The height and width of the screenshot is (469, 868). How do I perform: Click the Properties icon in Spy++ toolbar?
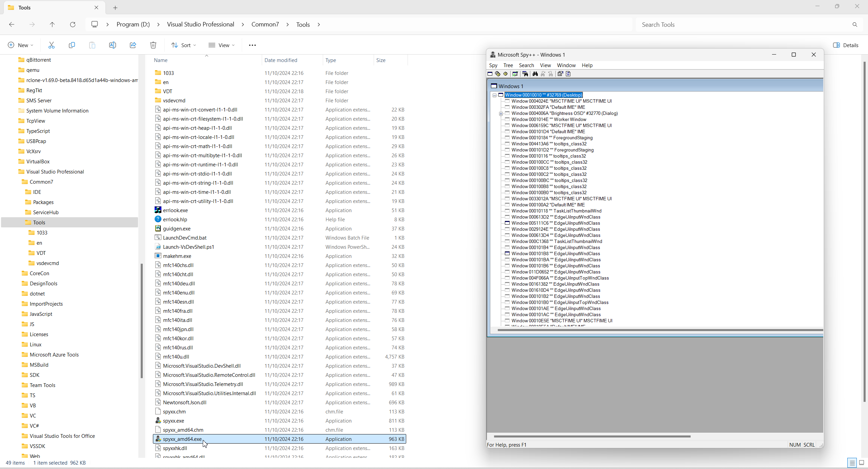[x=560, y=74]
